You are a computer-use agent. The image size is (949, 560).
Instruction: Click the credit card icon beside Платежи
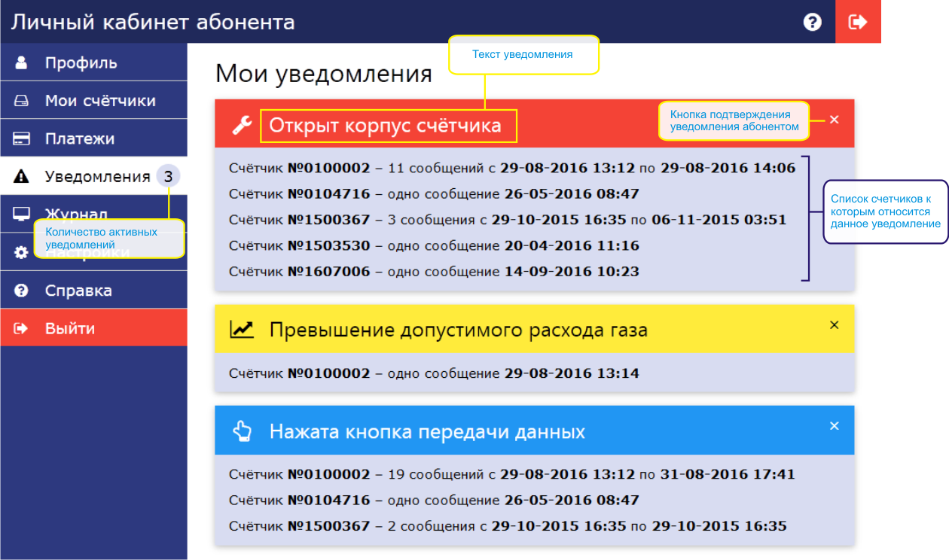22,139
